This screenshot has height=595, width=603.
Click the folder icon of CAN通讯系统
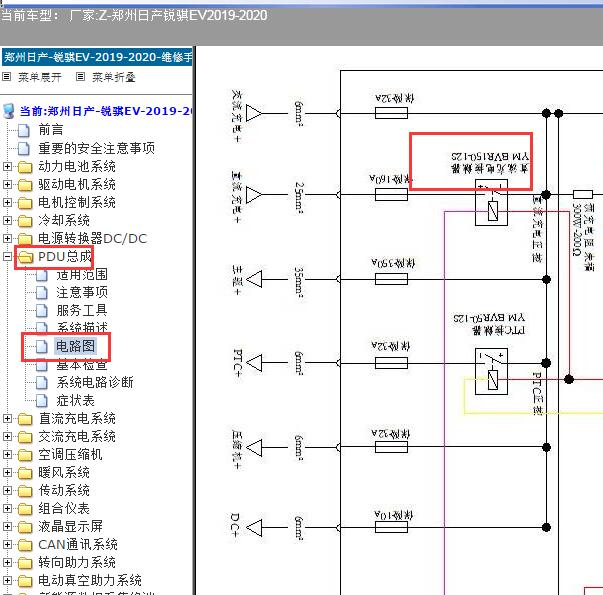25,545
